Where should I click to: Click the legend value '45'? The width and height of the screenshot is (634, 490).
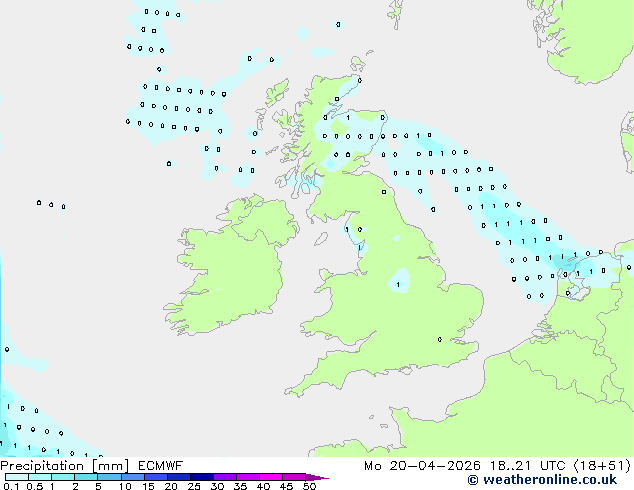(286, 486)
